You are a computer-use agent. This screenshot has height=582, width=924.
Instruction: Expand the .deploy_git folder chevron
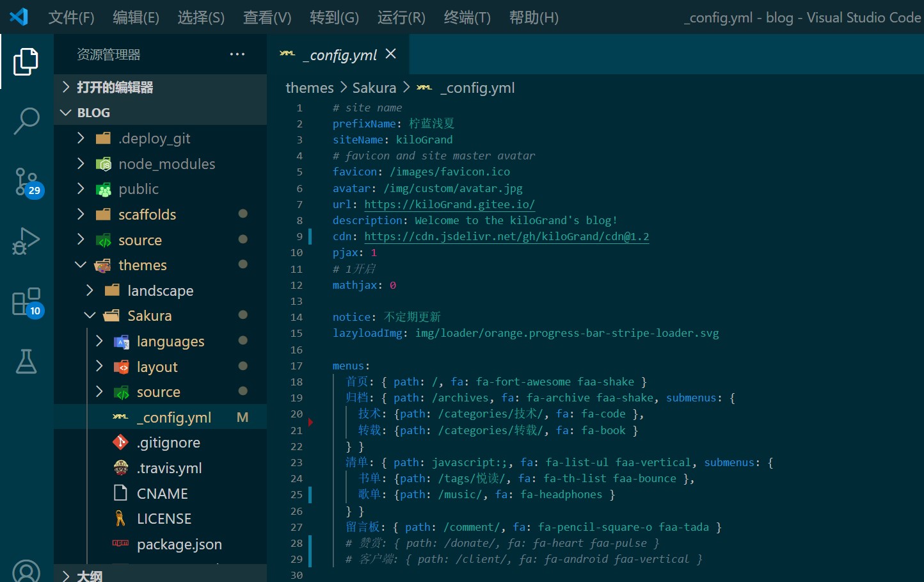pyautogui.click(x=81, y=138)
